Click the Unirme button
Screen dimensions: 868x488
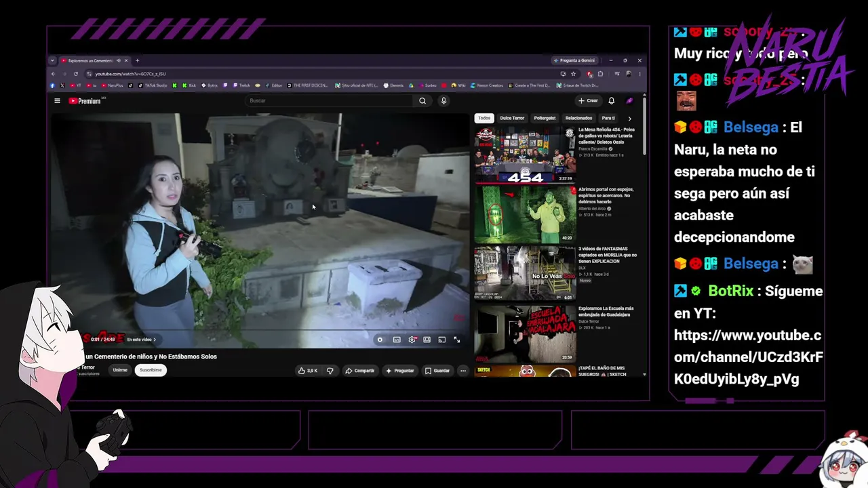[x=120, y=370]
